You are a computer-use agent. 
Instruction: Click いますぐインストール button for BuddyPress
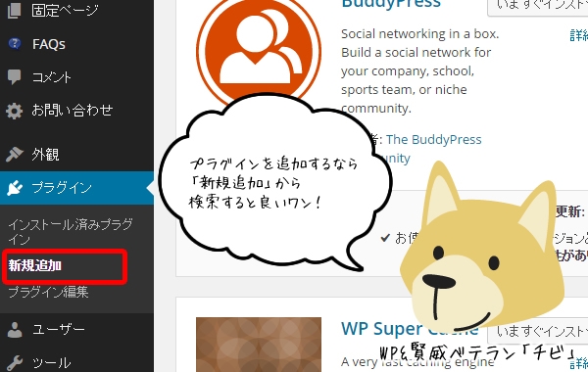pos(538,7)
